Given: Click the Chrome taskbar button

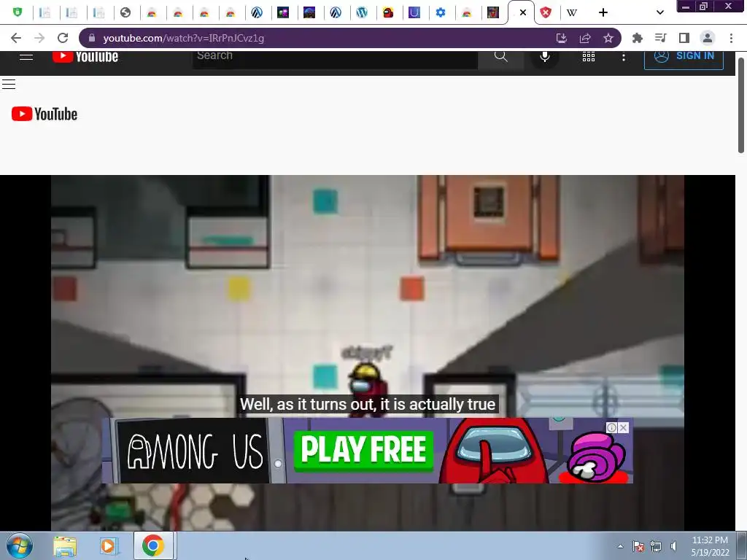Looking at the screenshot, I should pyautogui.click(x=153, y=545).
